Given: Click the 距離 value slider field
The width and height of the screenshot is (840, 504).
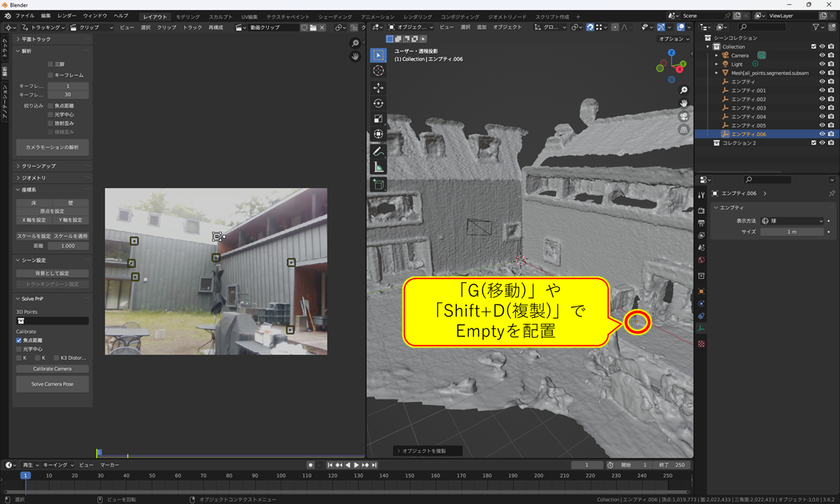Looking at the screenshot, I should pyautogui.click(x=67, y=246).
